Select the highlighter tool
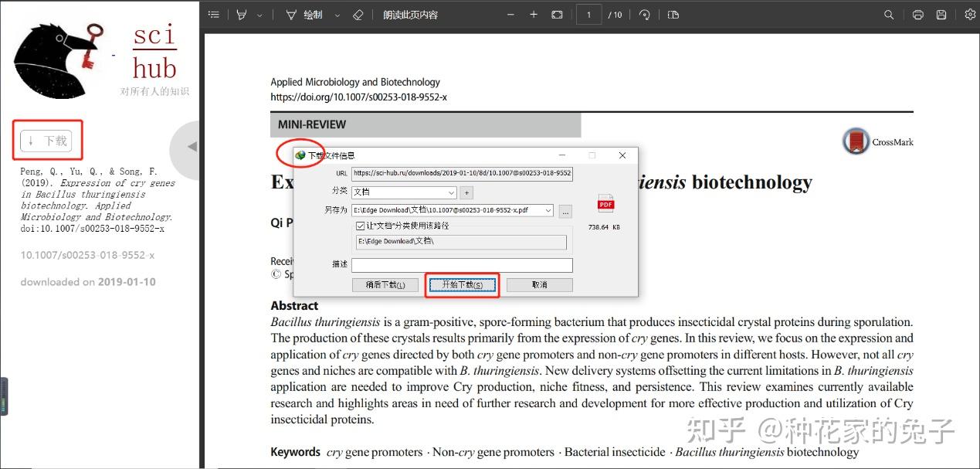 click(x=242, y=14)
